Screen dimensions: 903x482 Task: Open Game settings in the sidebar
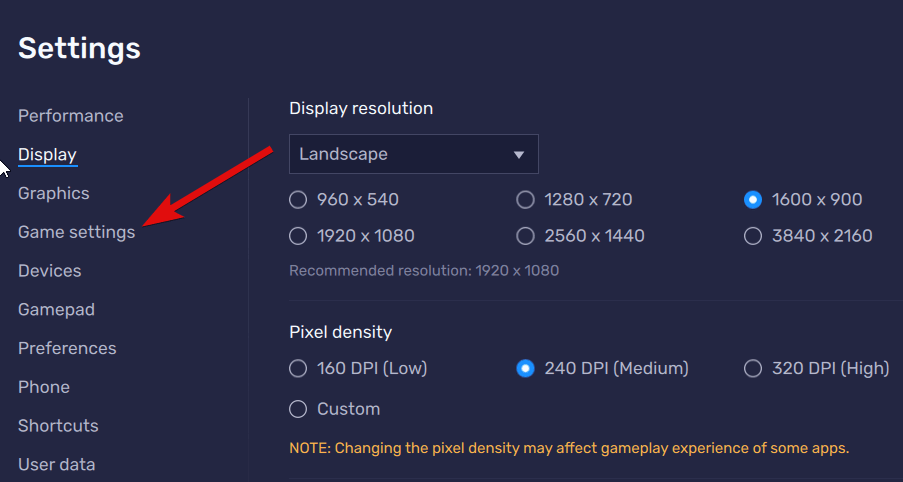point(76,232)
